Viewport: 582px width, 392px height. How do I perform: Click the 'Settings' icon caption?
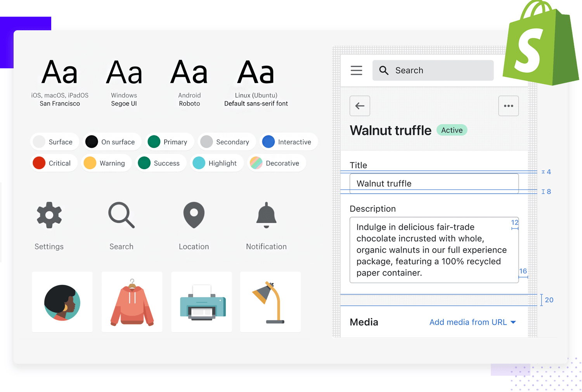coord(49,246)
